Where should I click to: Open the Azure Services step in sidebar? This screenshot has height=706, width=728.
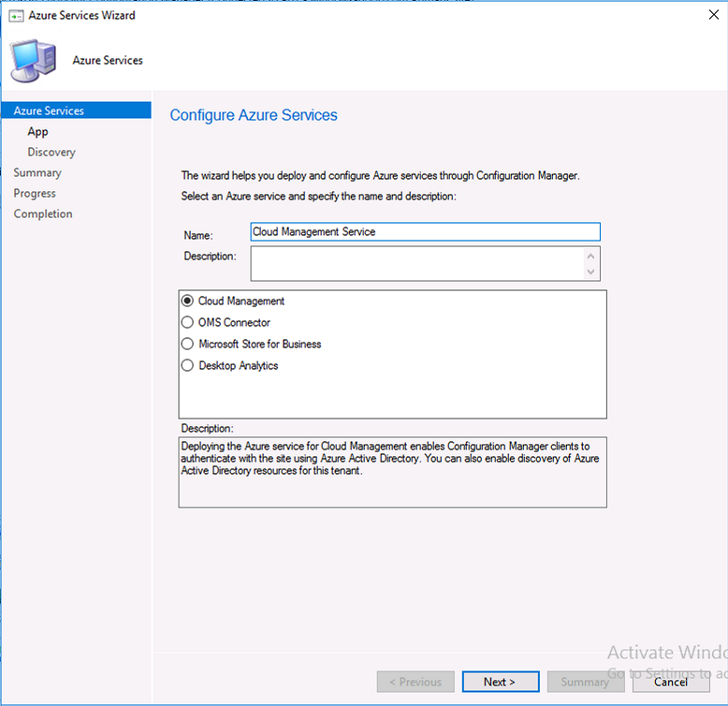(x=76, y=110)
